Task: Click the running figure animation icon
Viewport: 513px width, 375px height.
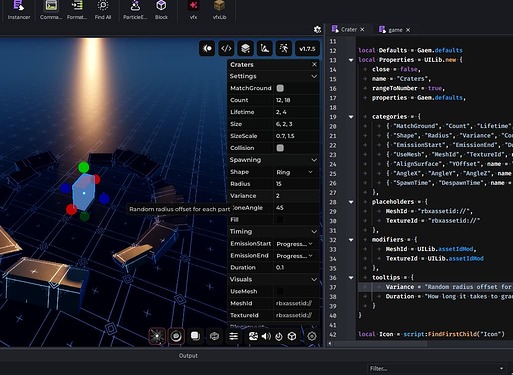Action: point(284,49)
